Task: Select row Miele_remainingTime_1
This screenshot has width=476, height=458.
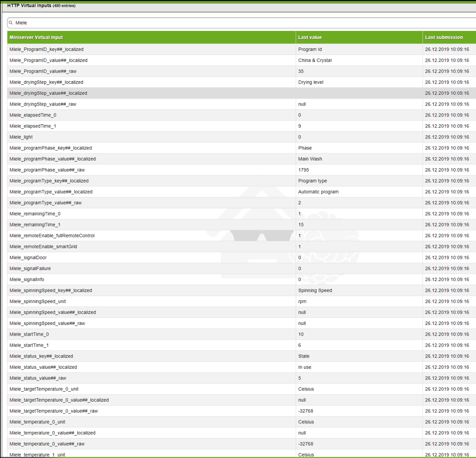Action: coord(242,225)
